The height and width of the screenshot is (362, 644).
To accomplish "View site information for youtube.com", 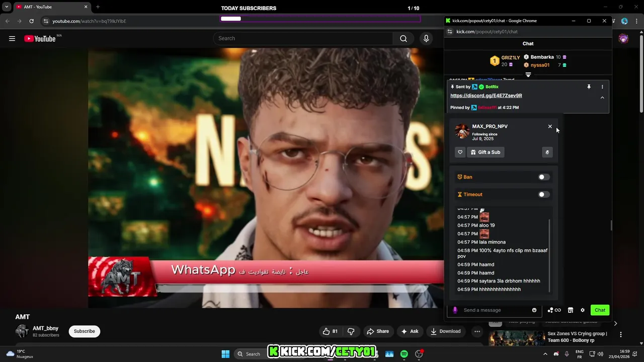I will [x=46, y=21].
